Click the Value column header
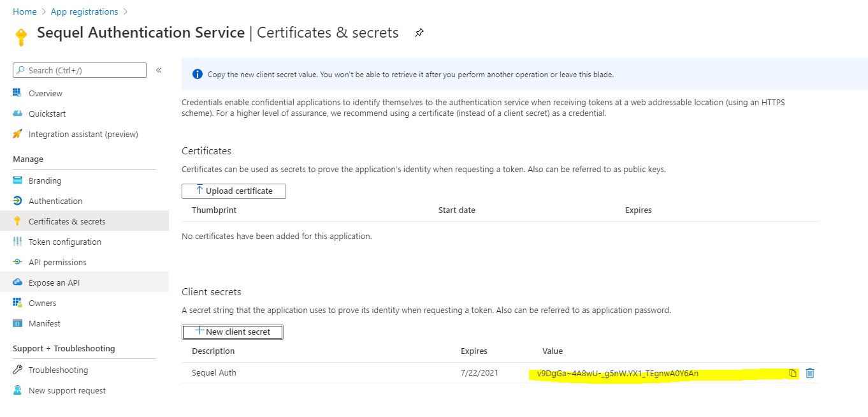 (x=553, y=351)
